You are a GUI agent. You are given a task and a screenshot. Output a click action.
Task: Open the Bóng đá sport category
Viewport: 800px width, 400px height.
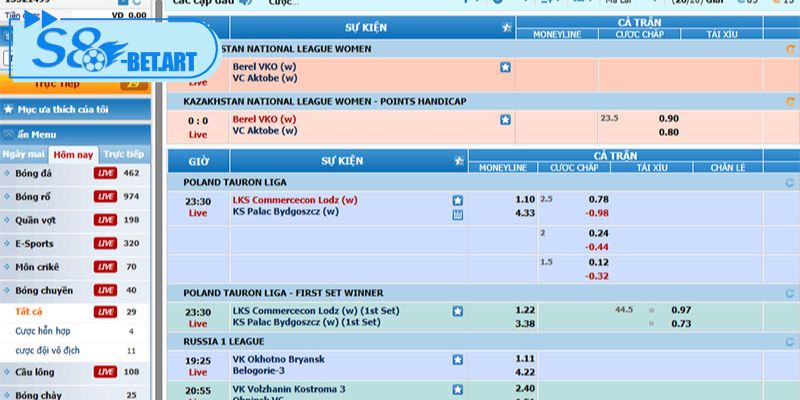click(x=34, y=173)
